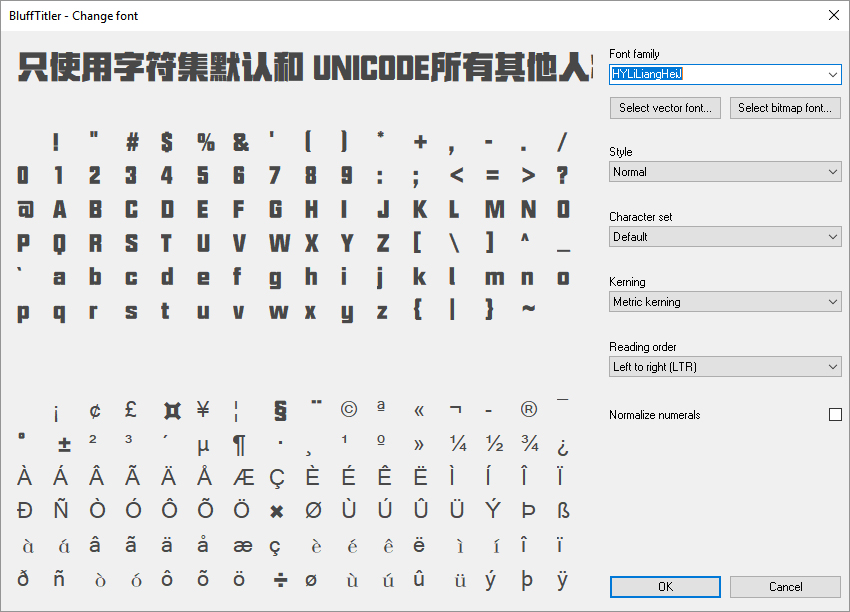Enable the Normalize numerals checkbox
Image resolution: width=850 pixels, height=612 pixels.
coord(835,415)
